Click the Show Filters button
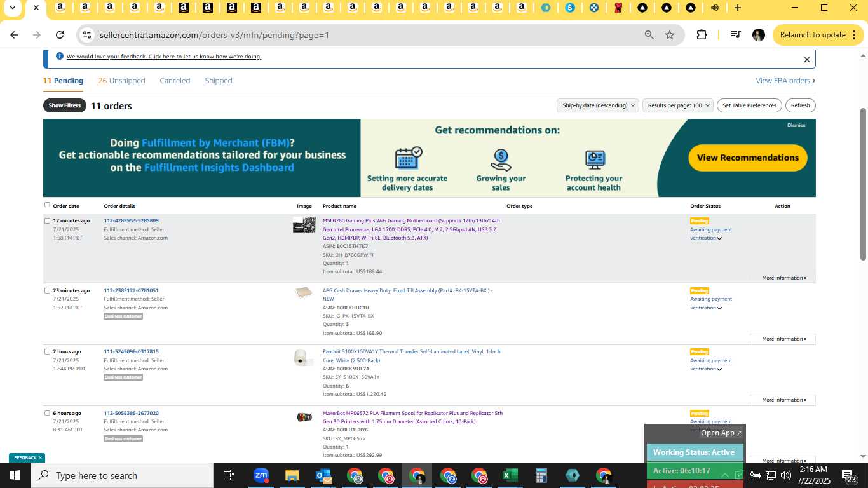This screenshot has width=868, height=488. point(65,105)
